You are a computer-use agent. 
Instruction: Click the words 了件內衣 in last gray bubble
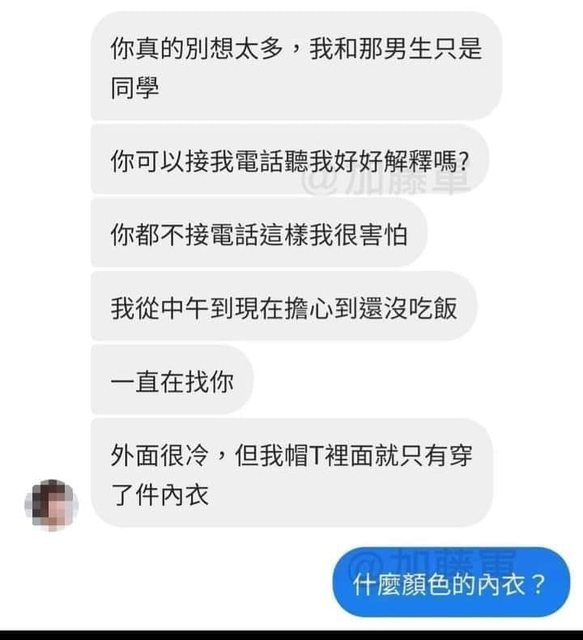[x=160, y=494]
